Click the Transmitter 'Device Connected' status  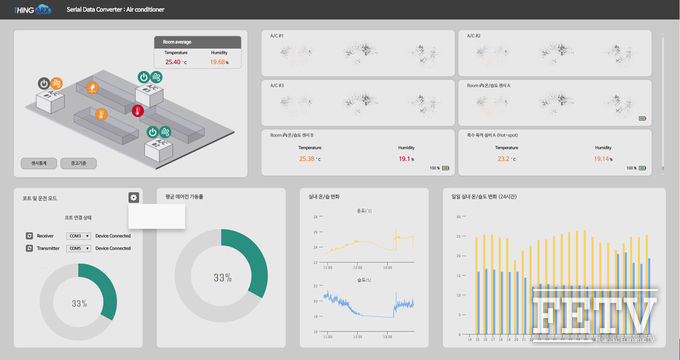[113, 248]
